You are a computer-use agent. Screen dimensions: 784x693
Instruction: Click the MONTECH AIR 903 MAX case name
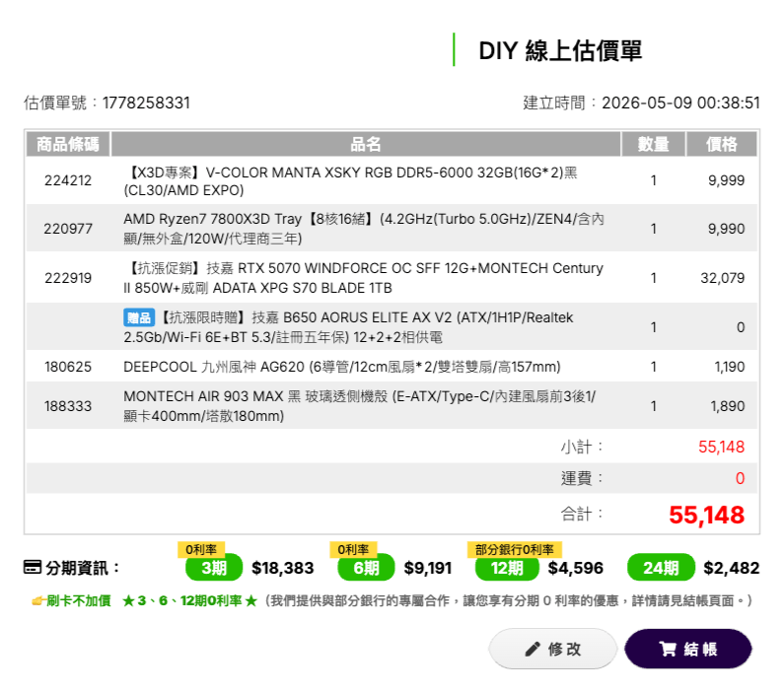pyautogui.click(x=360, y=406)
